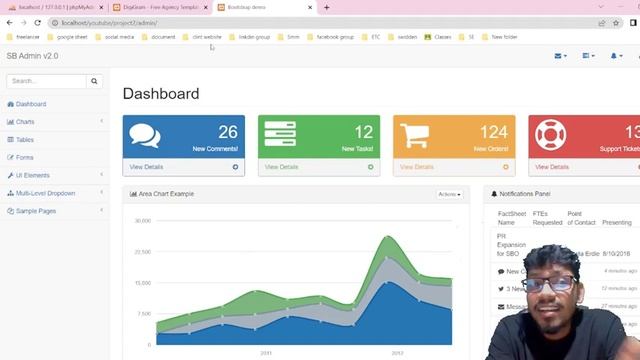Viewport: 640px width, 360px height.
Task: Switch to the phpMyAdmin browser tab
Action: pos(56,7)
